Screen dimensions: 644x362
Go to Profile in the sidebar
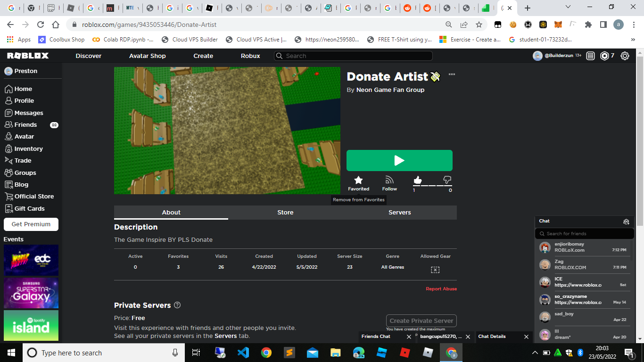pyautogui.click(x=19, y=100)
